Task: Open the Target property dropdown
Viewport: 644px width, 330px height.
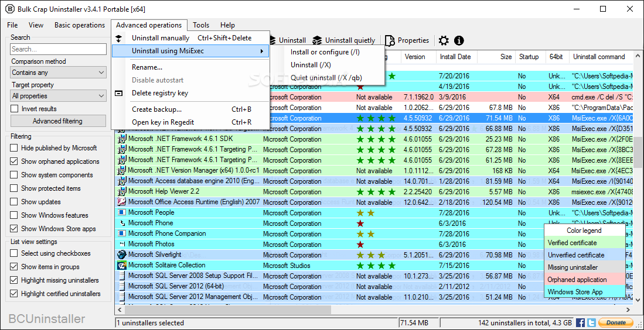Action: pyautogui.click(x=59, y=96)
